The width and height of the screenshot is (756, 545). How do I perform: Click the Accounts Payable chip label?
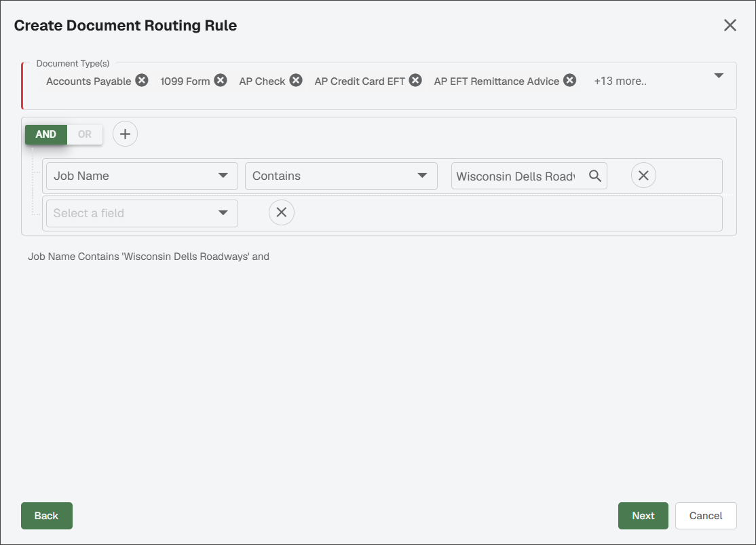(x=89, y=81)
